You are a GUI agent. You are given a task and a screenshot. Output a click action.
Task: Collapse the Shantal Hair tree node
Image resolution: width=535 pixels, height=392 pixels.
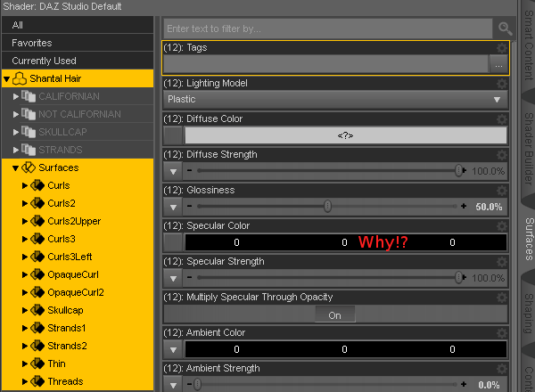point(6,79)
